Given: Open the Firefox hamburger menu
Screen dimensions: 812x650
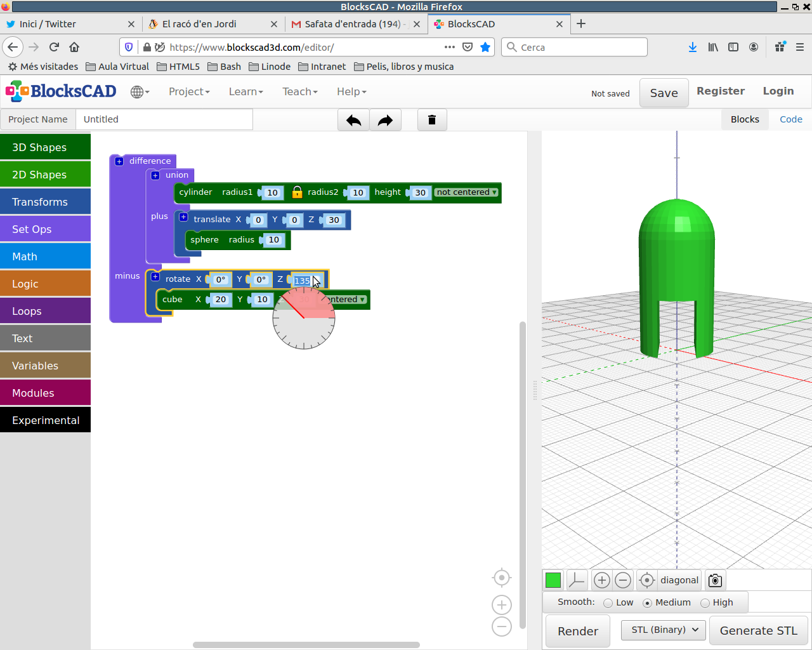Looking at the screenshot, I should 800,47.
